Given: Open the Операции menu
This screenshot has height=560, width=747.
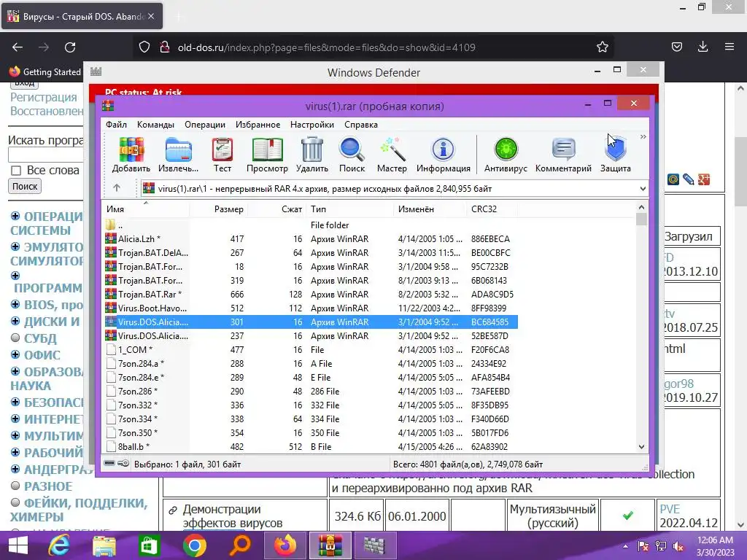Looking at the screenshot, I should (205, 124).
